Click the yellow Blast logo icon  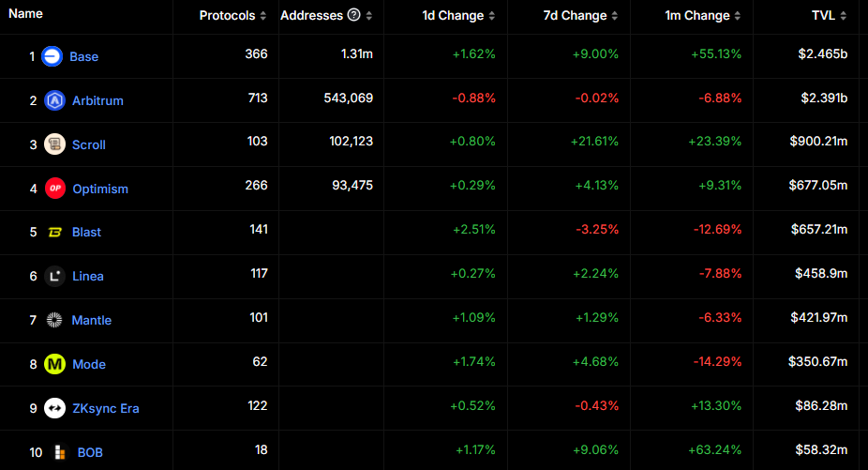tap(55, 233)
